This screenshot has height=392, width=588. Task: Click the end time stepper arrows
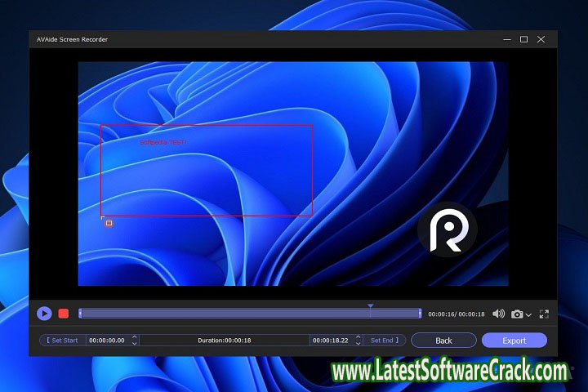(x=359, y=340)
